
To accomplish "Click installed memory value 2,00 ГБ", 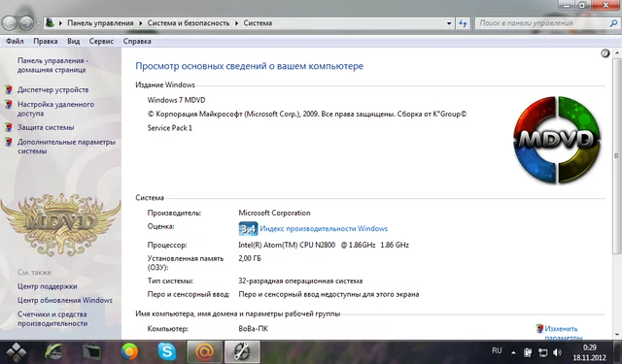I will coord(250,258).
